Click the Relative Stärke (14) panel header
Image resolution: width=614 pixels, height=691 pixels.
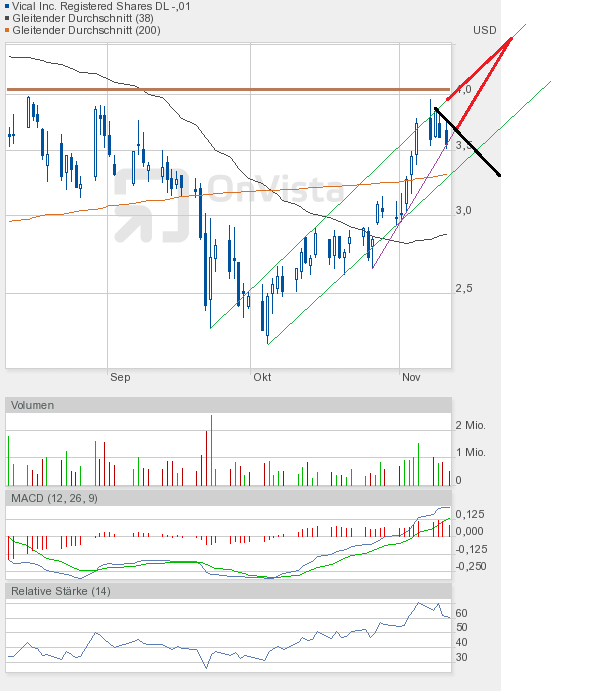60,591
